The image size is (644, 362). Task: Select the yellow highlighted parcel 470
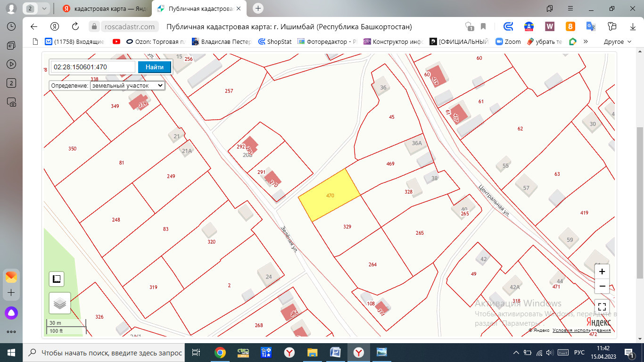click(330, 195)
